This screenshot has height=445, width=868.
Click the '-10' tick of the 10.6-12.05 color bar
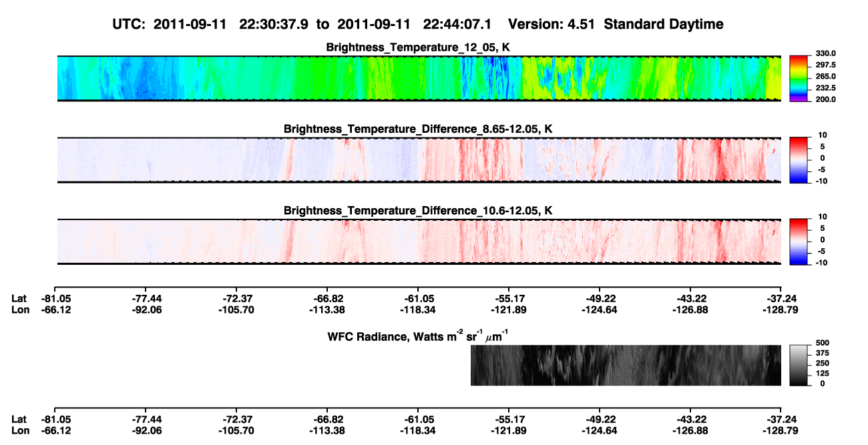tap(821, 263)
